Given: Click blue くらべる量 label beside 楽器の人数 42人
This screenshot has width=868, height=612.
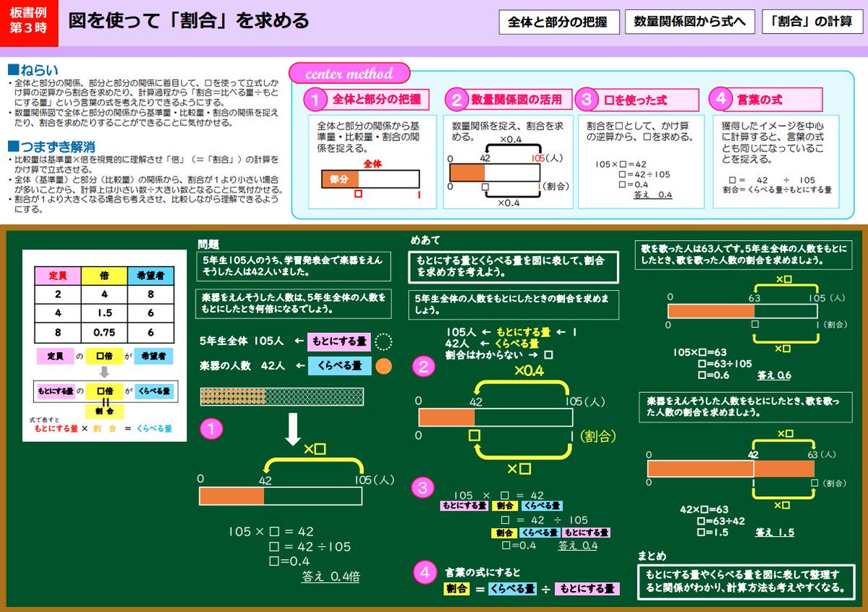Looking at the screenshot, I should click(339, 366).
